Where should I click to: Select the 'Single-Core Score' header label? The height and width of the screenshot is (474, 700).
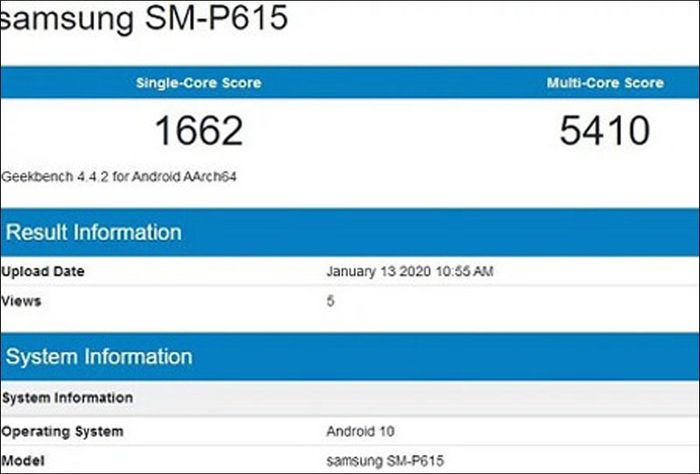199,83
